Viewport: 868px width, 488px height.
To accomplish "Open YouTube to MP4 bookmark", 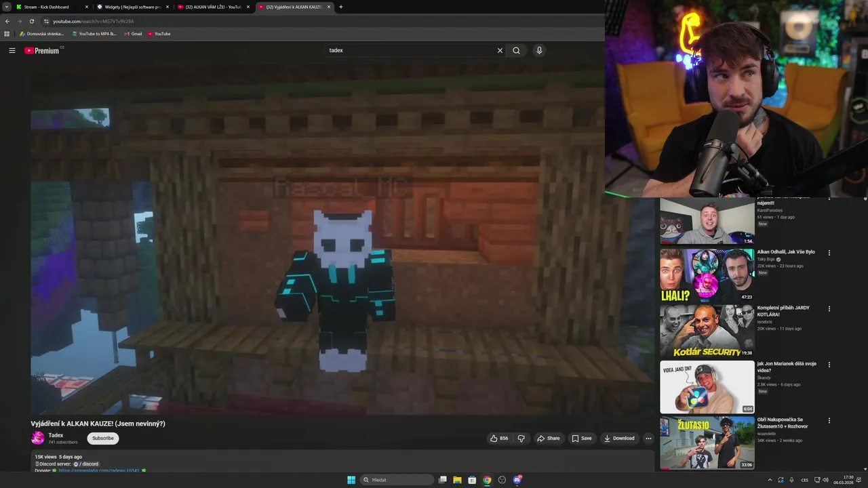I will tap(94, 34).
